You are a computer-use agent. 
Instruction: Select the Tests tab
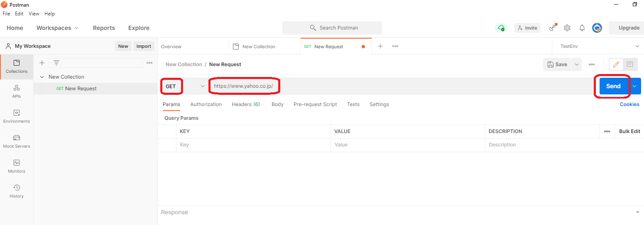click(x=353, y=104)
